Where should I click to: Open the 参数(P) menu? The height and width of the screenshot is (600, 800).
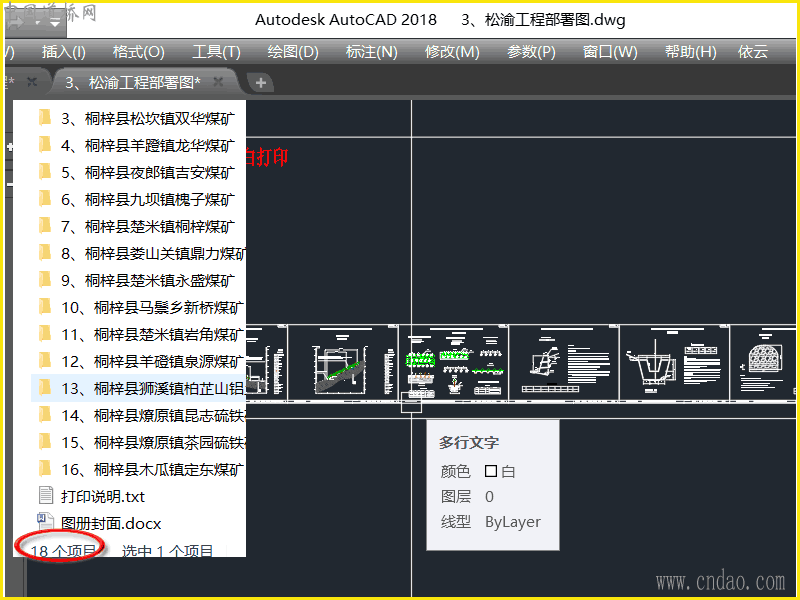[531, 52]
